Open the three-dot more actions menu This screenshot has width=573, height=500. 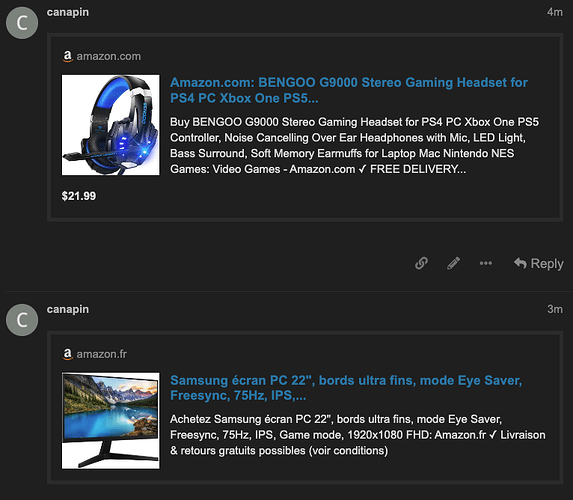[486, 263]
